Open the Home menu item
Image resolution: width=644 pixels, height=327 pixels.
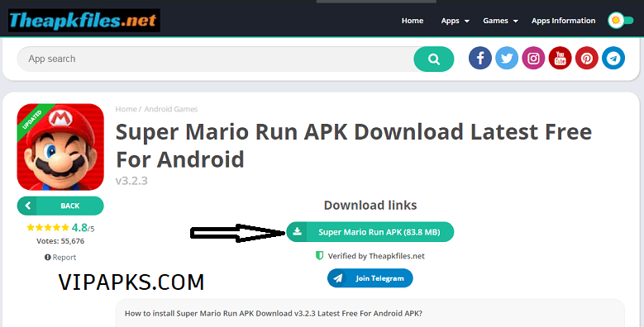coord(413,21)
